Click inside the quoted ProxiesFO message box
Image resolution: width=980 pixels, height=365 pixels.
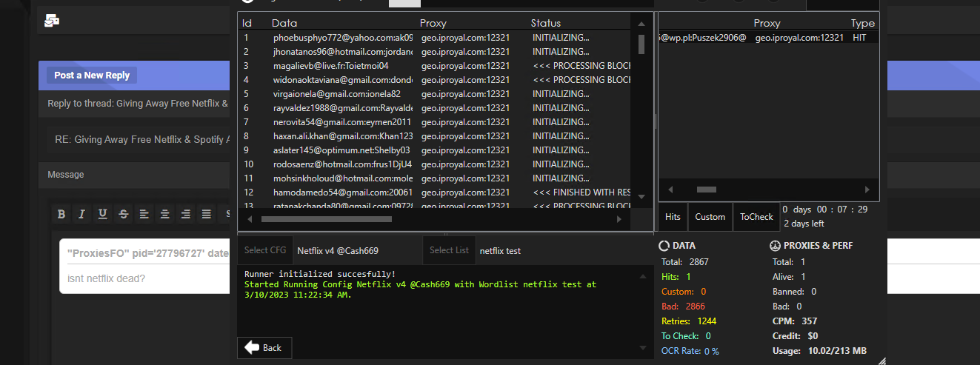point(144,266)
